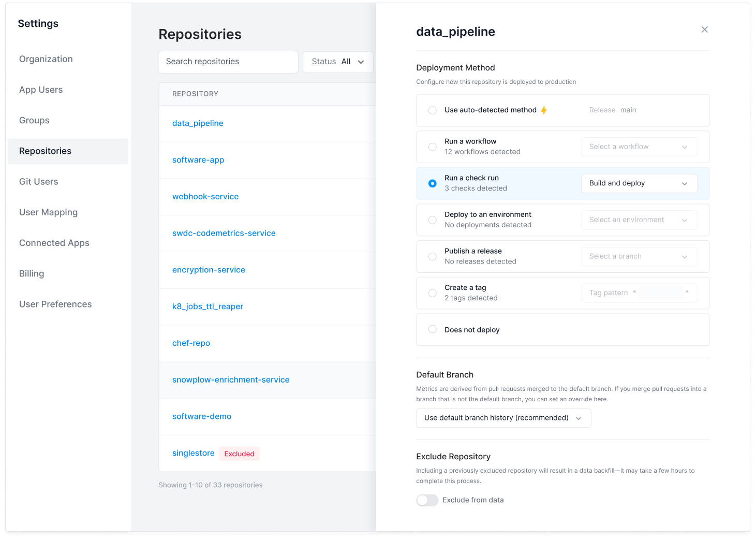Image resolution: width=756 pixels, height=540 pixels.
Task: Open the 'Select a workflow' dropdown
Action: [x=639, y=147]
